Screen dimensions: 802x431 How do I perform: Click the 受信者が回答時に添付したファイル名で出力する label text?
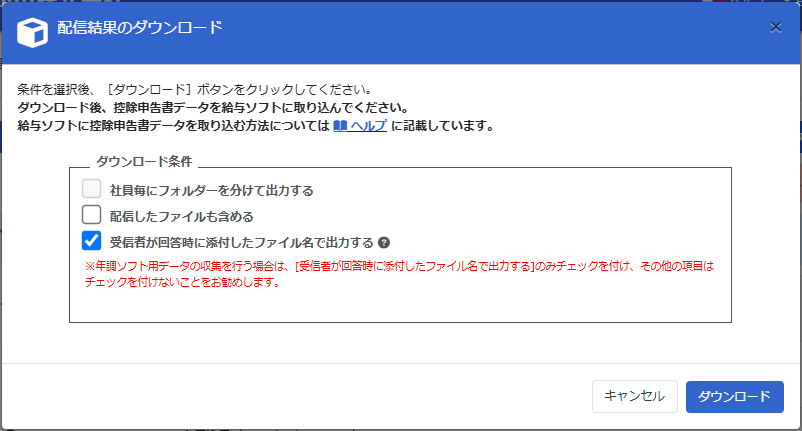point(241,241)
